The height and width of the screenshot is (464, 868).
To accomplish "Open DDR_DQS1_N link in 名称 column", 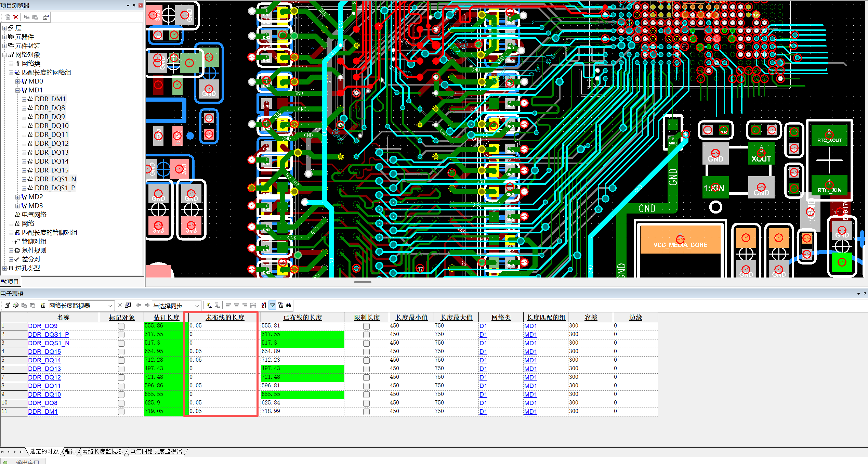I will 49,343.
